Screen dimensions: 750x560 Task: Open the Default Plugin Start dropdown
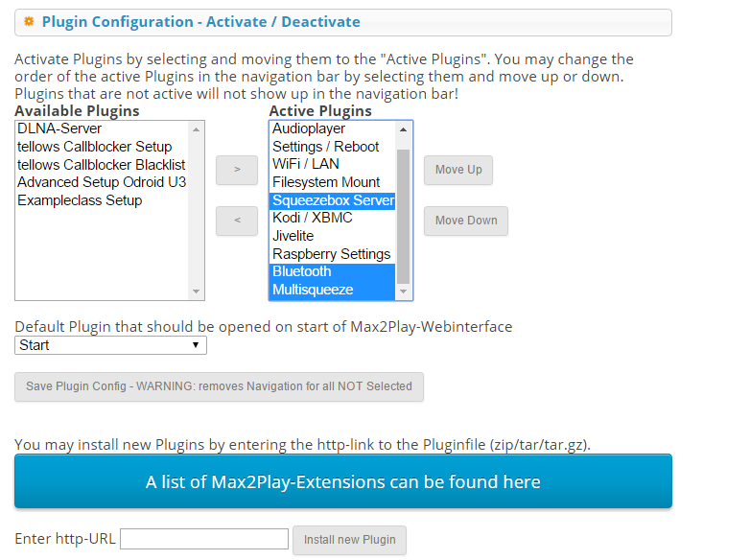point(110,345)
